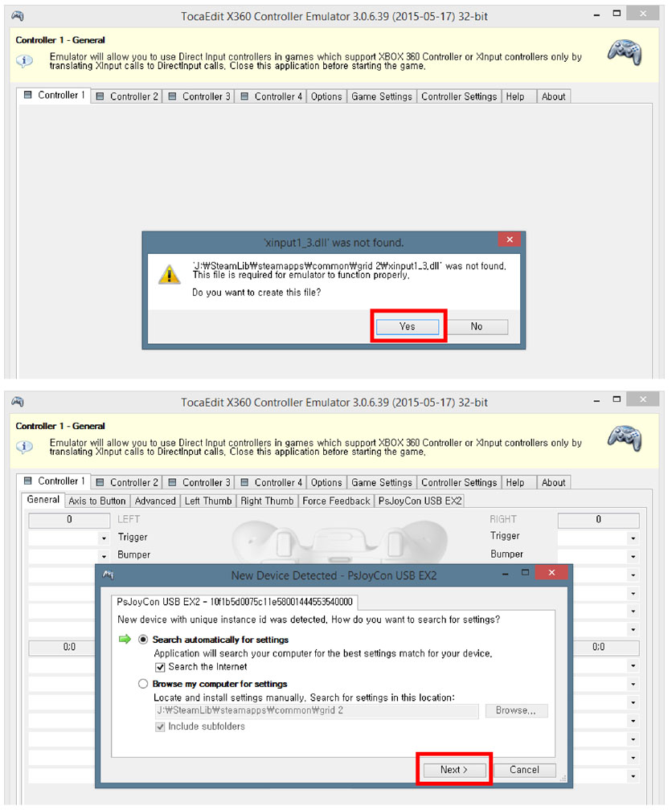This screenshot has height=810, width=672.
Task: Click the Browse... button
Action: click(516, 711)
